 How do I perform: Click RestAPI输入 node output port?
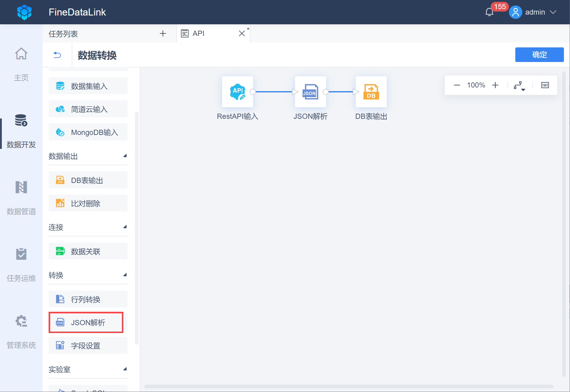coord(253,91)
